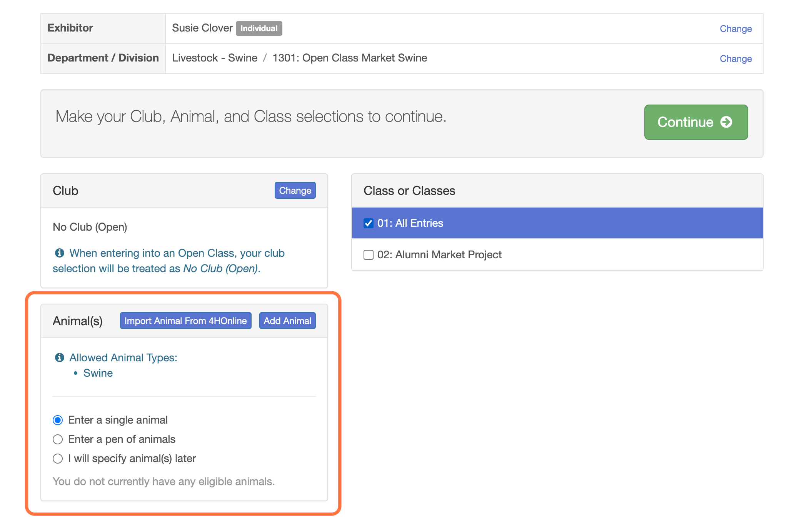
Task: Click the Allowed Animal Types label
Action: (123, 358)
